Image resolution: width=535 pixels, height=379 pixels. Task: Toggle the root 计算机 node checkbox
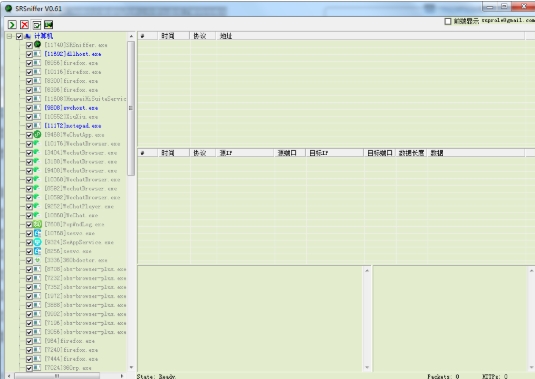pyautogui.click(x=19, y=36)
